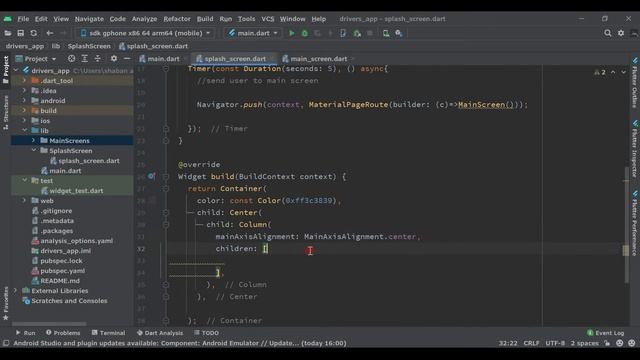
Task: Toggle read-only lock icon in status bar
Action: [x=607, y=343]
